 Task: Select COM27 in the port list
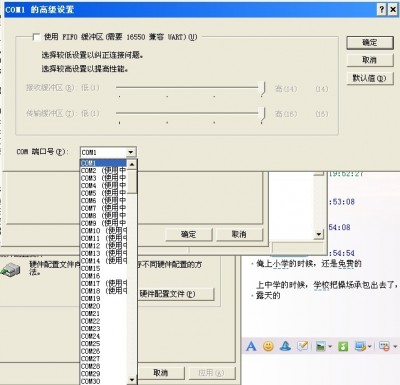click(104, 358)
